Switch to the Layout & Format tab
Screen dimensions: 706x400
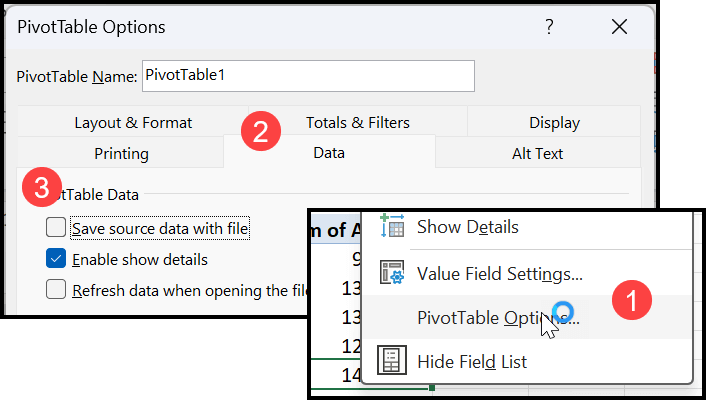[133, 123]
